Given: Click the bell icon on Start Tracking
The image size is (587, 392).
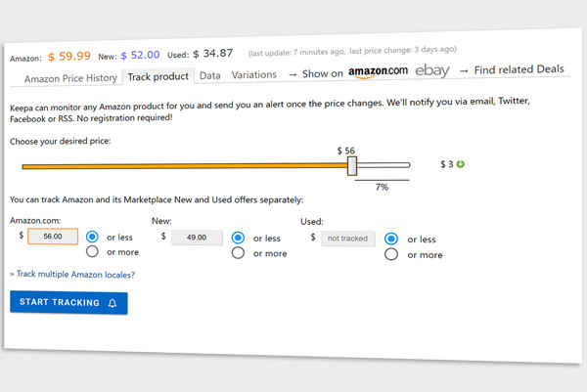Looking at the screenshot, I should point(113,303).
